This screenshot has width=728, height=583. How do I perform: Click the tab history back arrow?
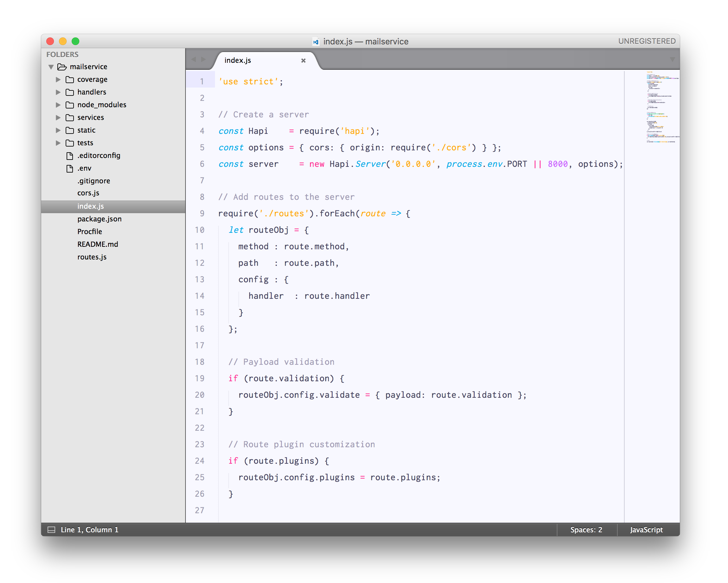(x=193, y=59)
